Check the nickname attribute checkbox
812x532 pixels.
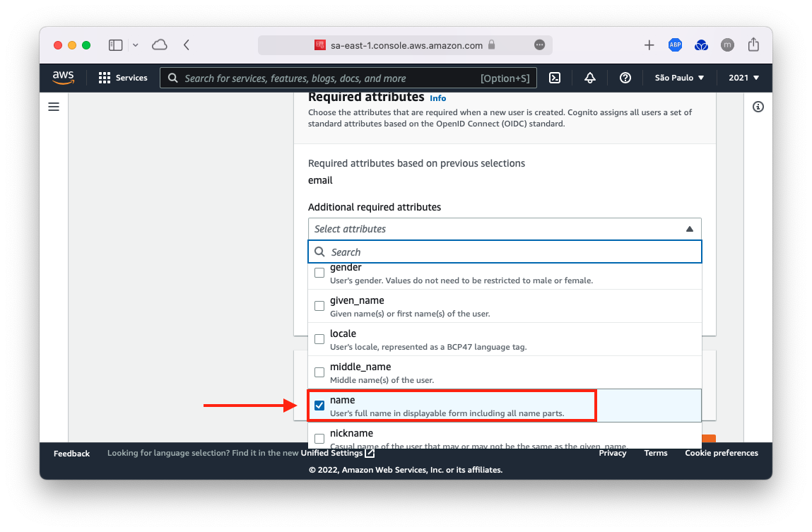click(x=319, y=438)
